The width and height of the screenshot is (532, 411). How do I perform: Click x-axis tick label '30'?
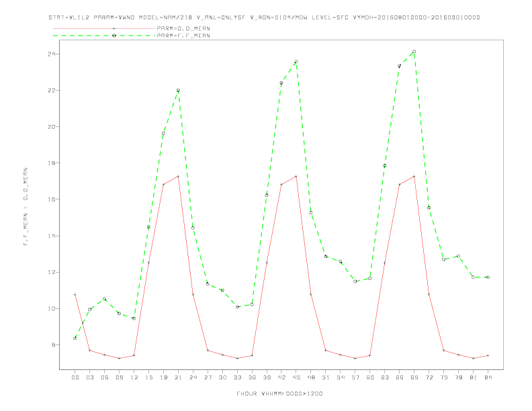point(222,377)
